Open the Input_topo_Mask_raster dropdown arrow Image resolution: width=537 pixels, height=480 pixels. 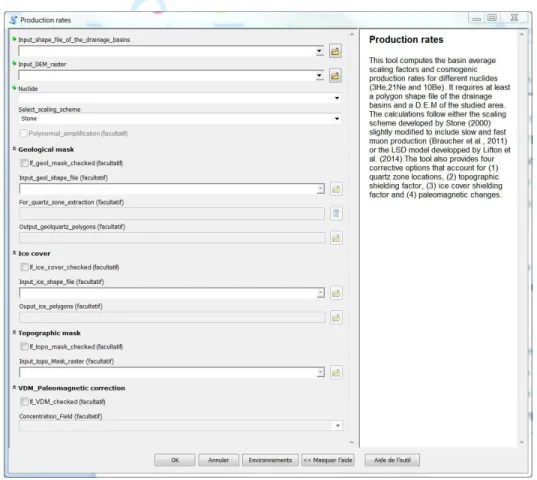click(321, 372)
